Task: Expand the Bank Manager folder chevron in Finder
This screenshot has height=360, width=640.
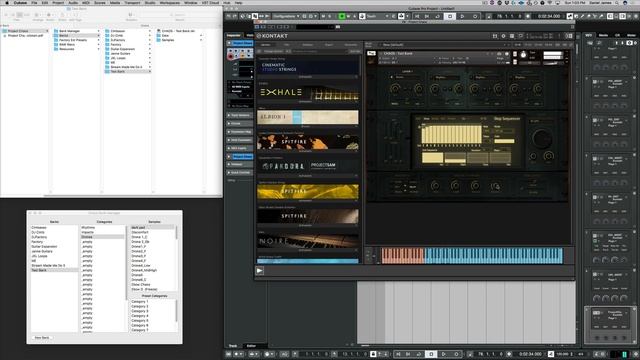Action: pyautogui.click(x=98, y=31)
